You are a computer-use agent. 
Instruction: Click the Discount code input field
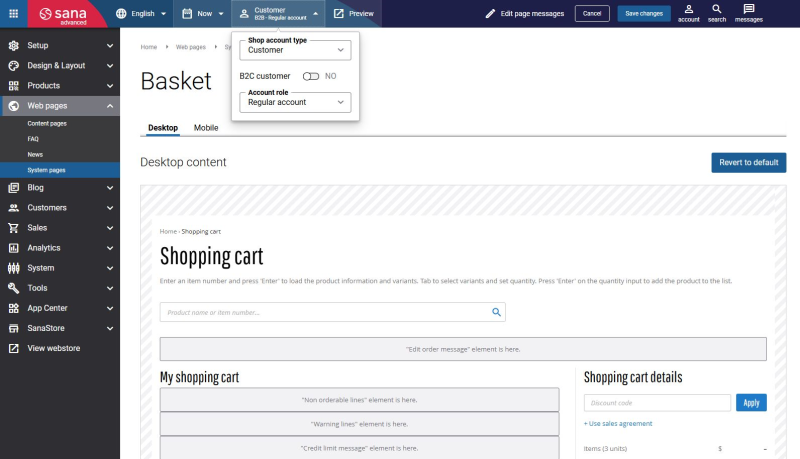pos(657,403)
